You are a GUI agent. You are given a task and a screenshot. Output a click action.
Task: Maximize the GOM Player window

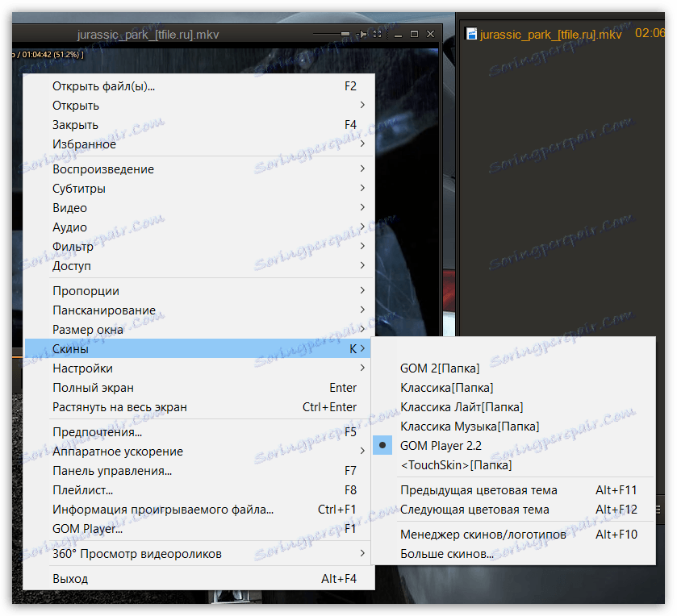[x=414, y=34]
